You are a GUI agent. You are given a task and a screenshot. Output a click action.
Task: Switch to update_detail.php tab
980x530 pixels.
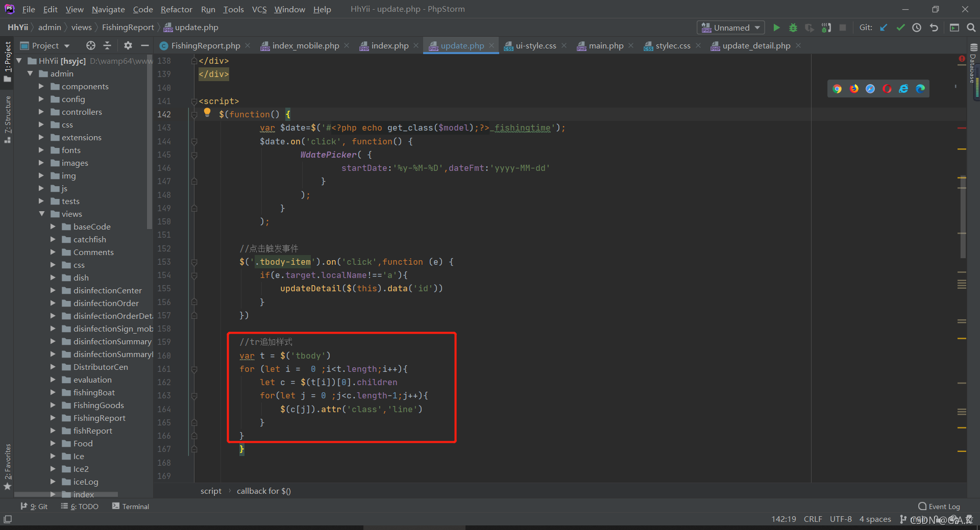tap(756, 45)
